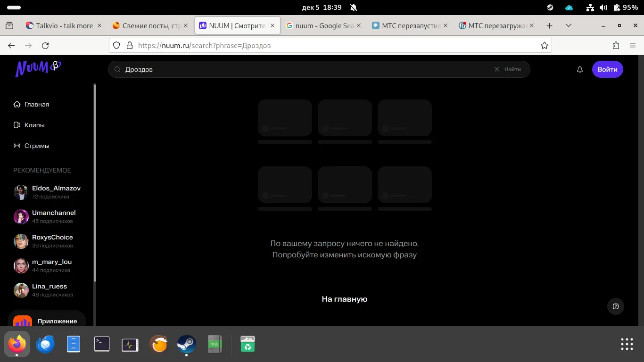Follow the На главную link

tap(345, 299)
